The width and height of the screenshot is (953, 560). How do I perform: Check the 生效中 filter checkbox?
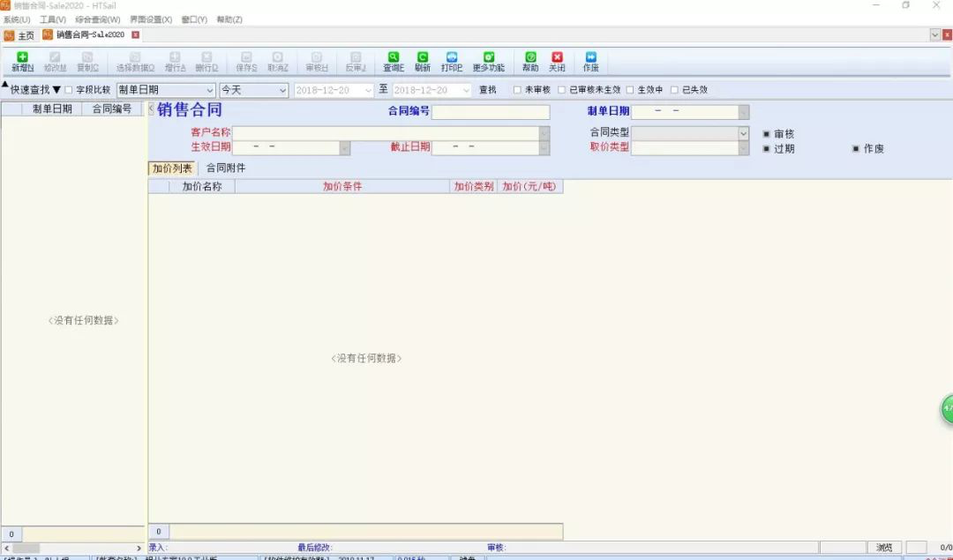630,90
